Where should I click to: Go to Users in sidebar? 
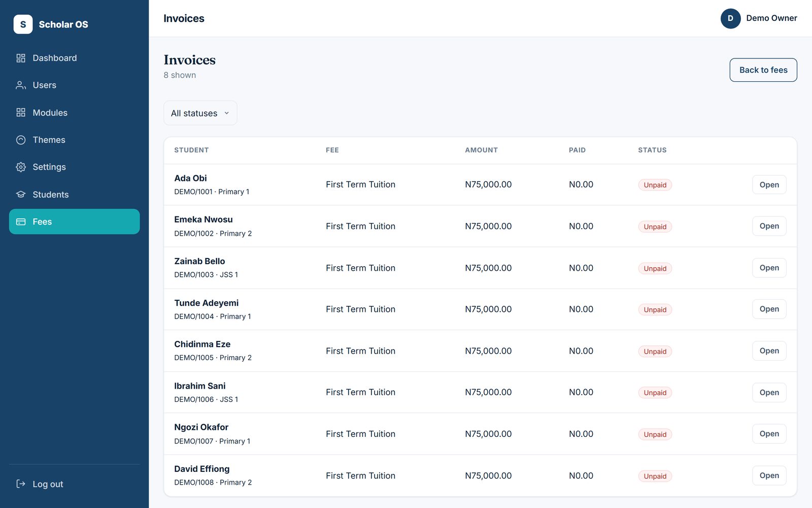tap(74, 85)
